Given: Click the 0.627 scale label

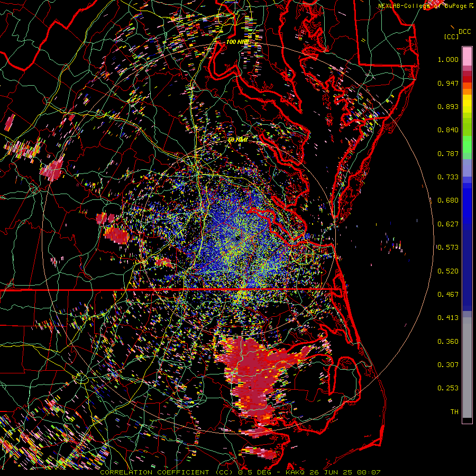Looking at the screenshot, I should [448, 224].
